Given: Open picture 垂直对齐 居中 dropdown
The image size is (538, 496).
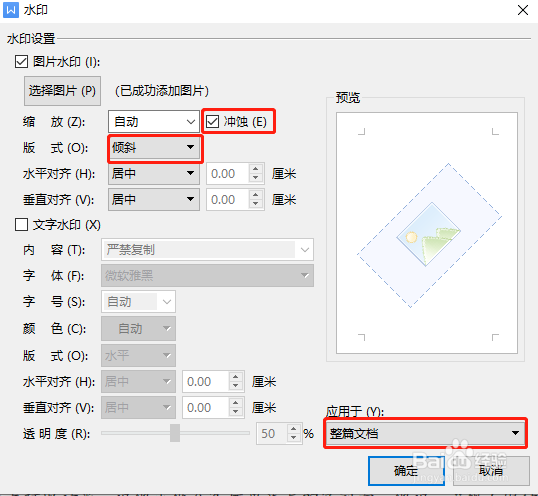Looking at the screenshot, I should (x=154, y=200).
